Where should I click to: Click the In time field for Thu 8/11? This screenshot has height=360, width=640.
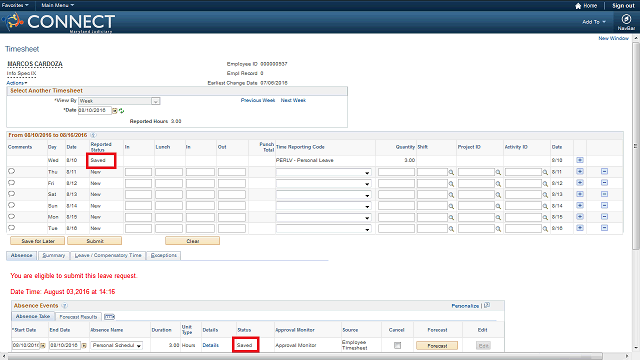(138, 172)
